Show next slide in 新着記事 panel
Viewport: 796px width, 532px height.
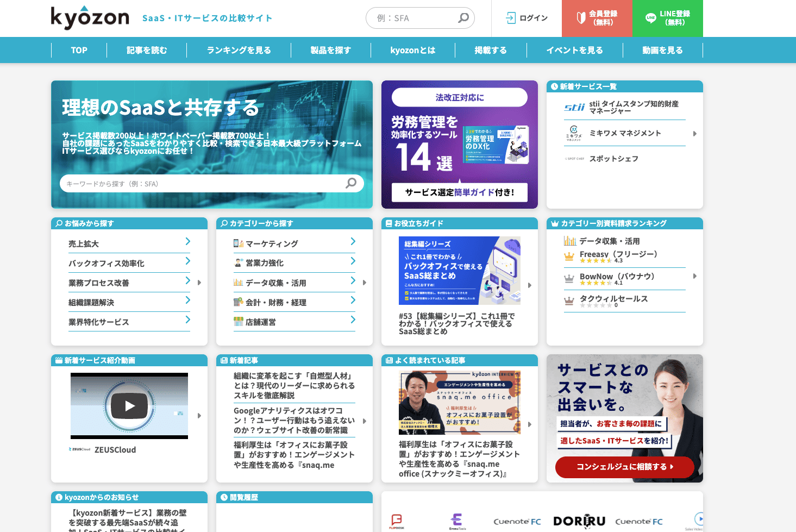pos(365,421)
